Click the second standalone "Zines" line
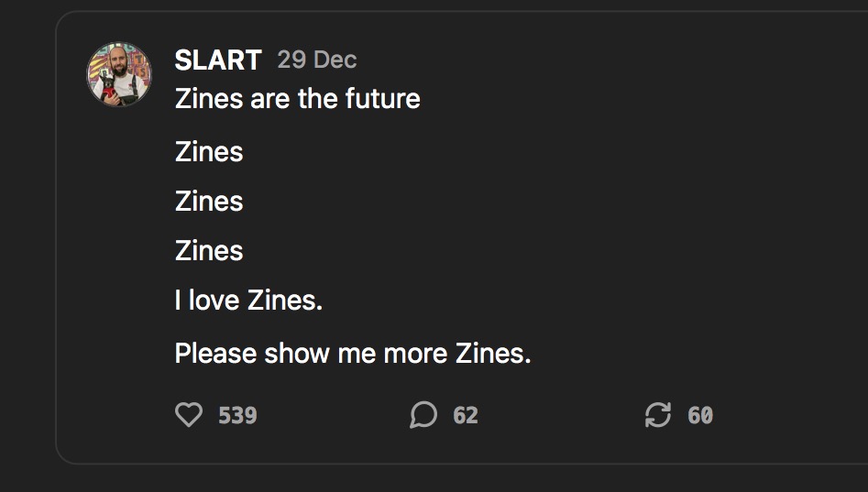Screen dimensions: 868x492 click(209, 201)
